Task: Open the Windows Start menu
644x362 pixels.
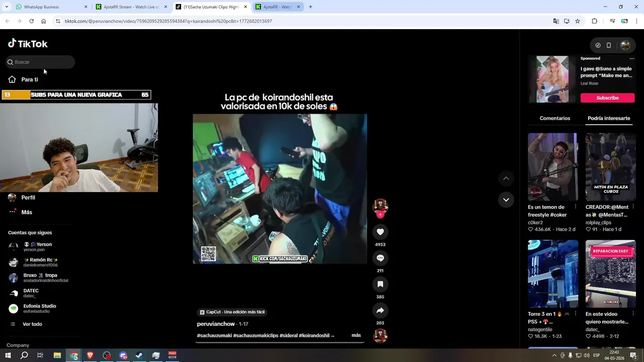Action: pos(8,355)
